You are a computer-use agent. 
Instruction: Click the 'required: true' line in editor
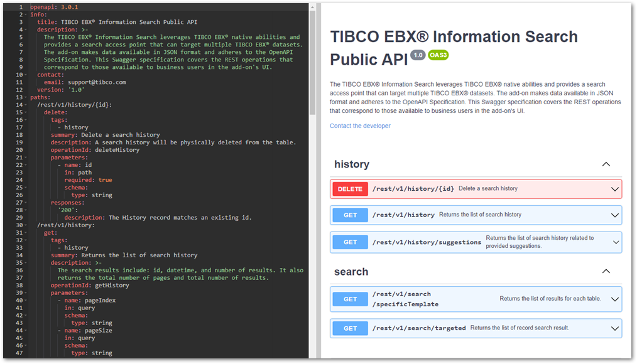(x=88, y=180)
